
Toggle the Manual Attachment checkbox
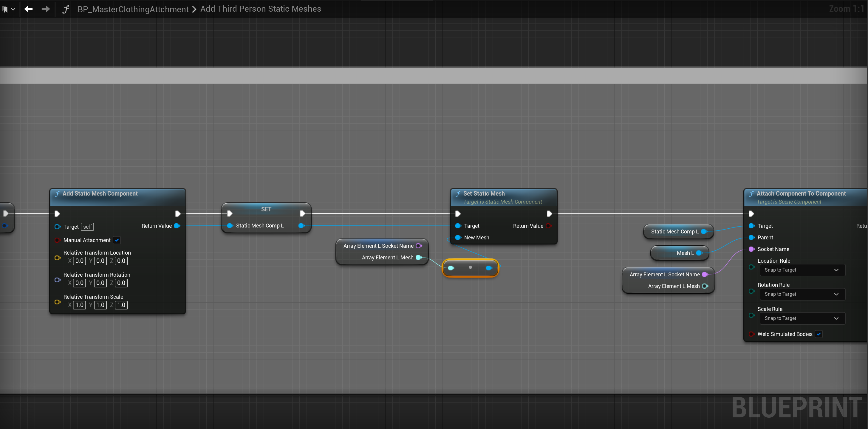(117, 240)
